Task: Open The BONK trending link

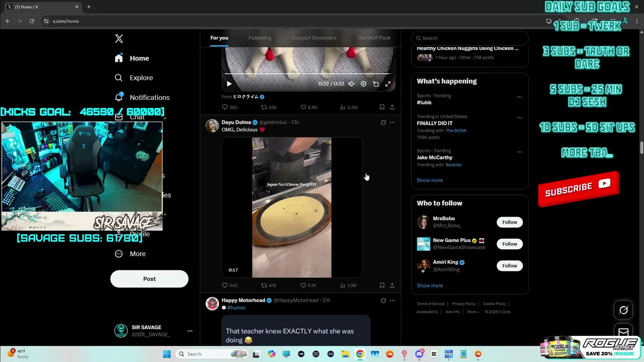Action: pyautogui.click(x=456, y=131)
